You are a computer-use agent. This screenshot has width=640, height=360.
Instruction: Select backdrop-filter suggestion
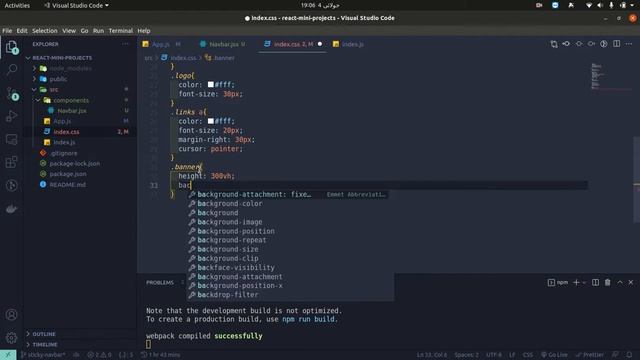[x=290, y=295]
